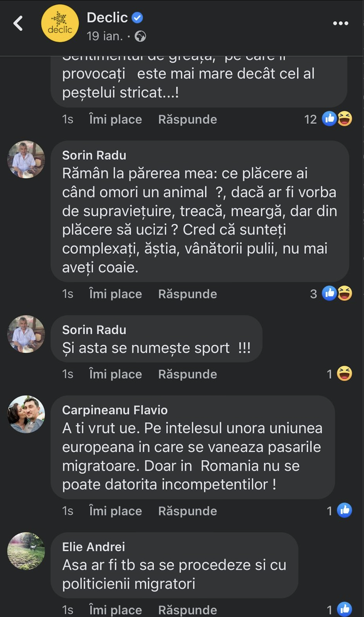
Task: Tap laughing reaction on 'sport' comment
Action: (344, 374)
